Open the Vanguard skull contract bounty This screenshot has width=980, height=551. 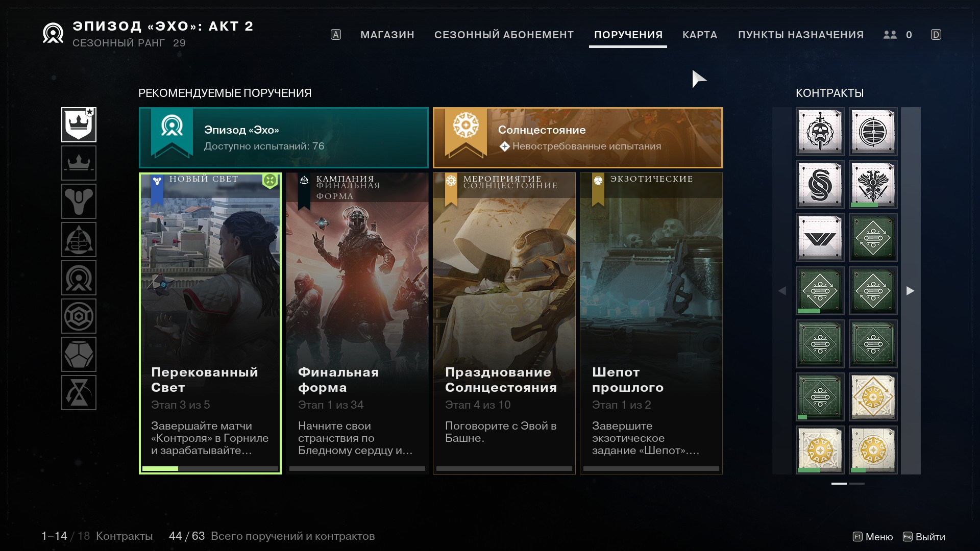pyautogui.click(x=820, y=132)
